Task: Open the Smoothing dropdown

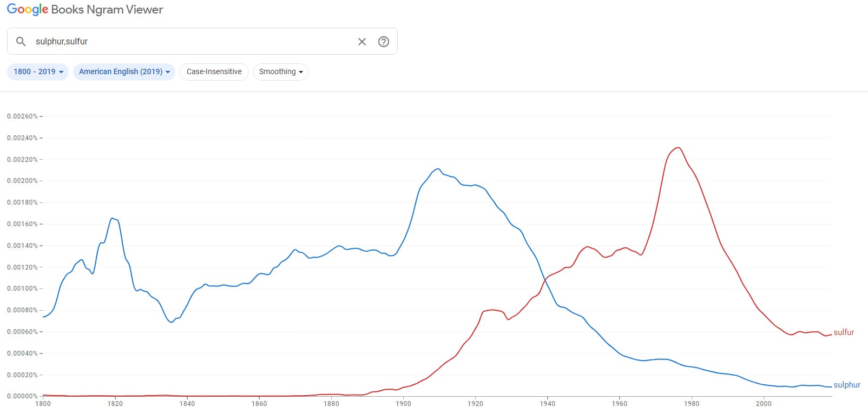Action: (280, 72)
